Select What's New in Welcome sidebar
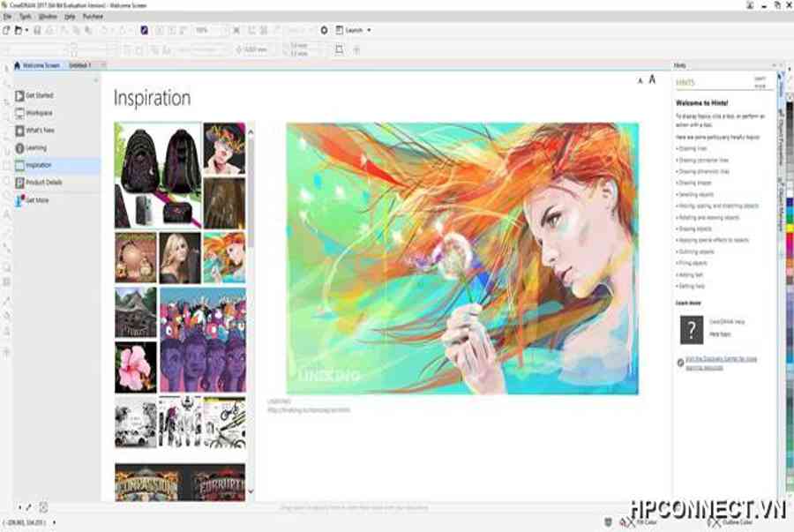The width and height of the screenshot is (794, 532). [39, 131]
